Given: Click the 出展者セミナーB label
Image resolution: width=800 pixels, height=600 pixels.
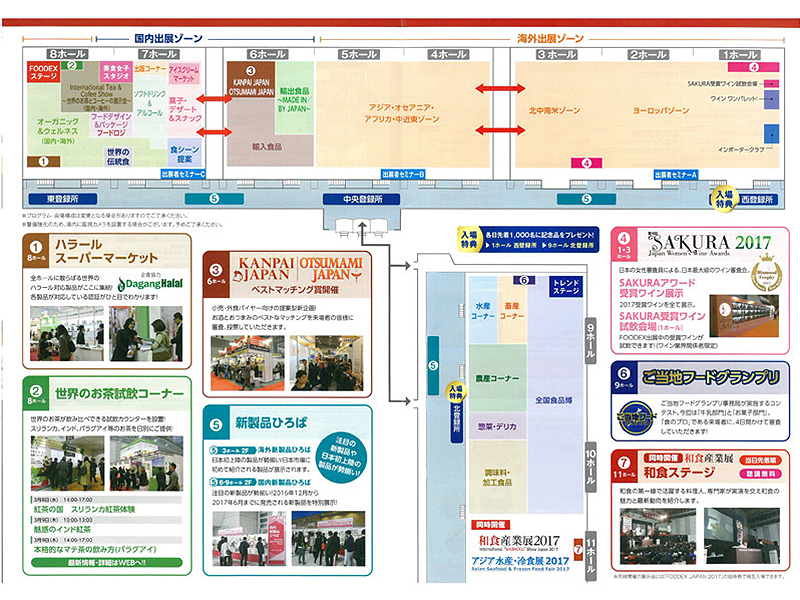Looking at the screenshot, I should pyautogui.click(x=403, y=174).
